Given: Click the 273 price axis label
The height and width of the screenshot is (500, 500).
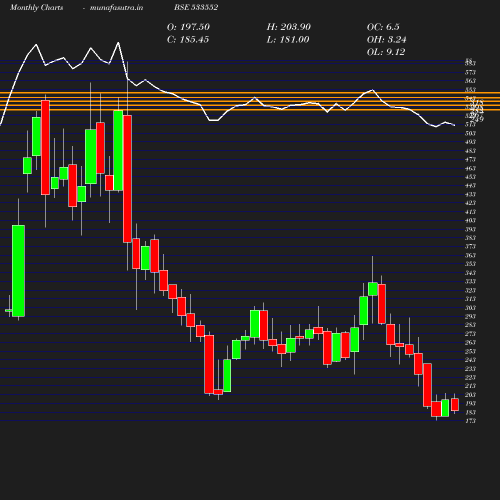Looking at the screenshot, I should coord(470,334).
